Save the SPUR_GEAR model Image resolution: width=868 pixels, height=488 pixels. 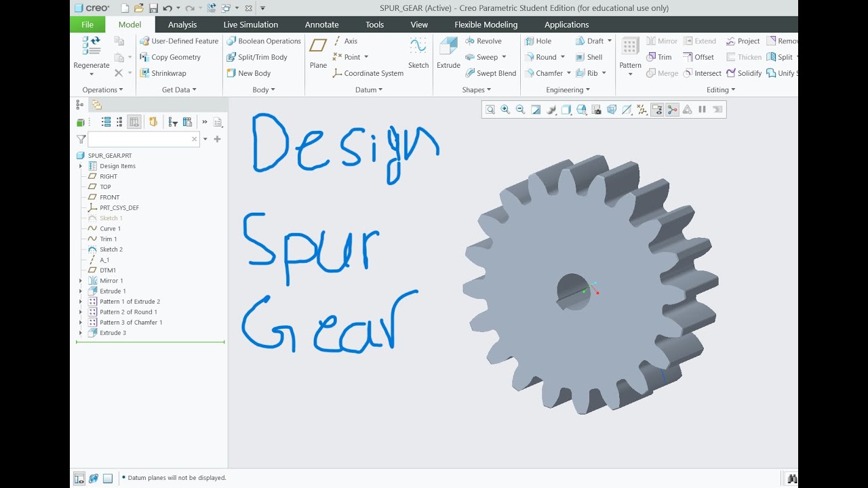[x=153, y=8]
